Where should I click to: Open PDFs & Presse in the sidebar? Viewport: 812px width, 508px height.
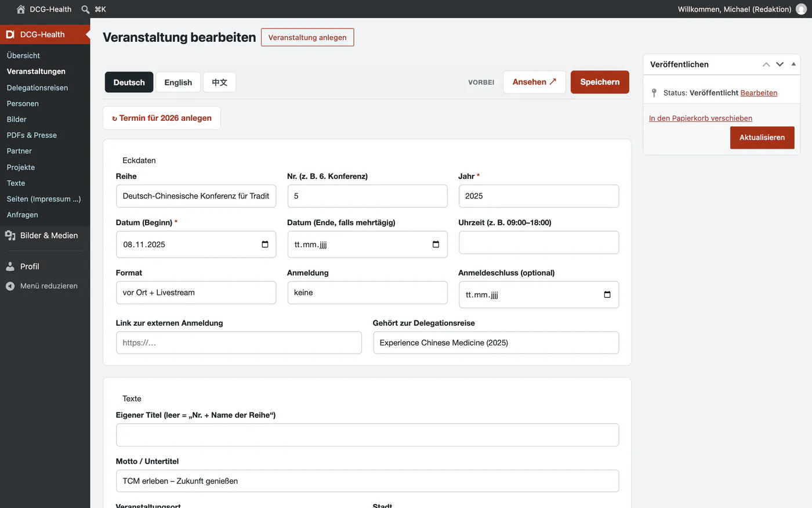tap(32, 135)
